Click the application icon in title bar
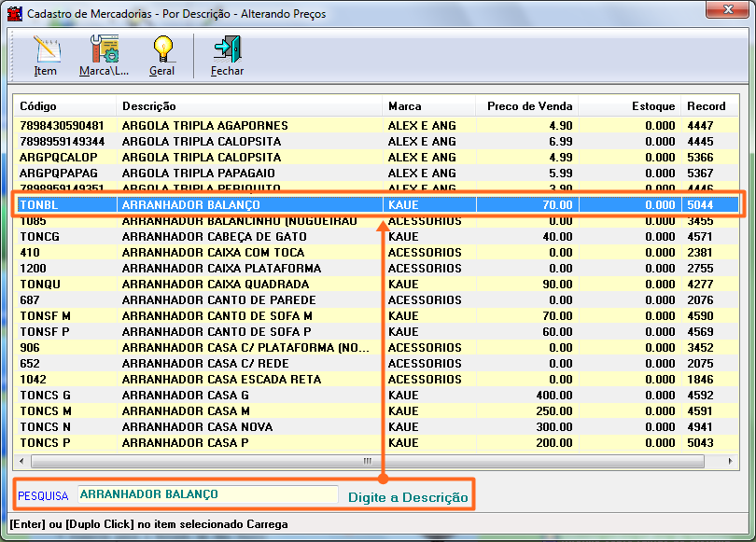This screenshot has height=542, width=756. point(14,14)
